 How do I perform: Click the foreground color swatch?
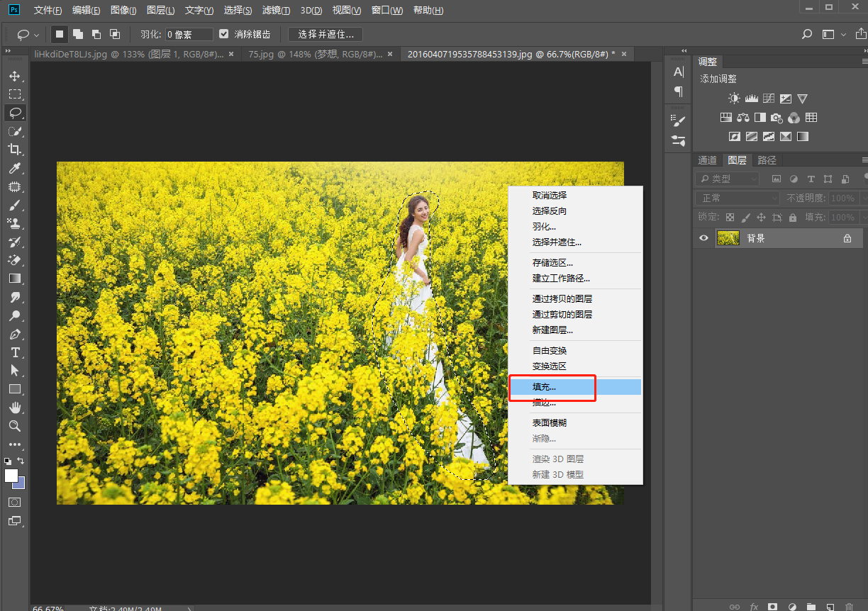[11, 476]
